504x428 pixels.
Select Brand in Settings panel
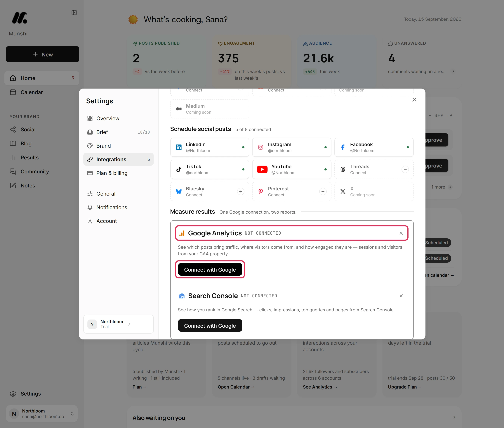[118, 146]
